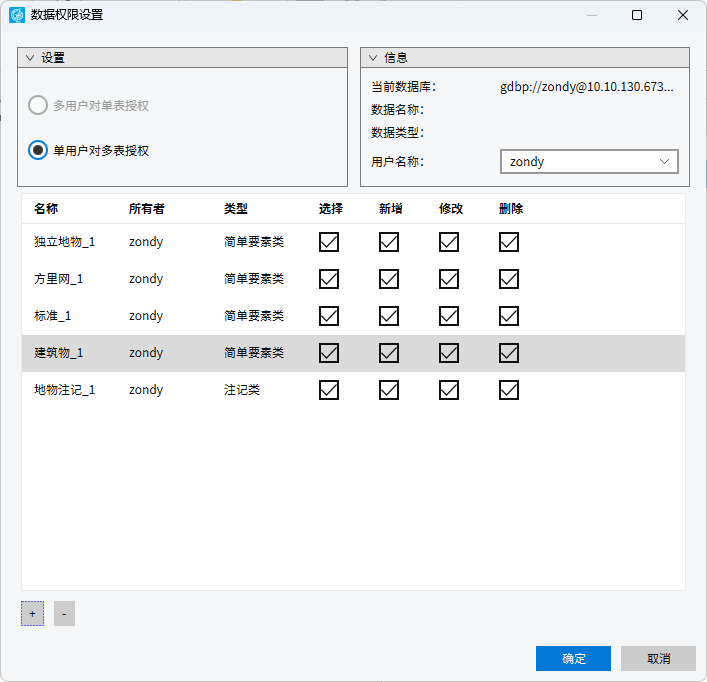Viewport: 707px width, 682px height.
Task: Toggle 修改 checkbox for 标准_1
Action: (x=449, y=316)
